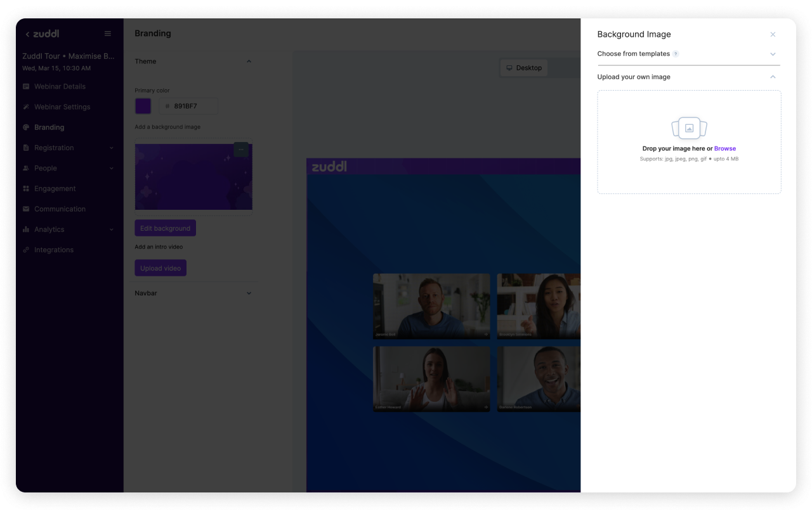Click the help icon beside Choose from templates
The width and height of the screenshot is (812, 514).
tap(676, 54)
